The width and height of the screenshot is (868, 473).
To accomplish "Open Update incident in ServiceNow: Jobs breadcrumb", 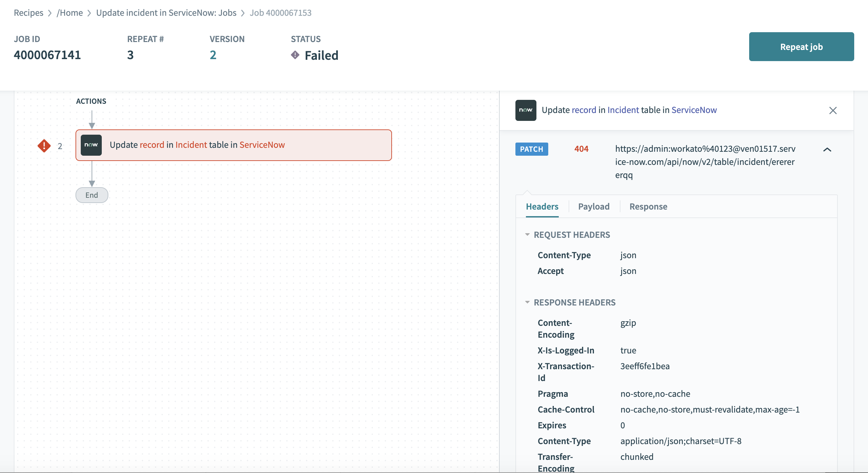I will 166,12.
